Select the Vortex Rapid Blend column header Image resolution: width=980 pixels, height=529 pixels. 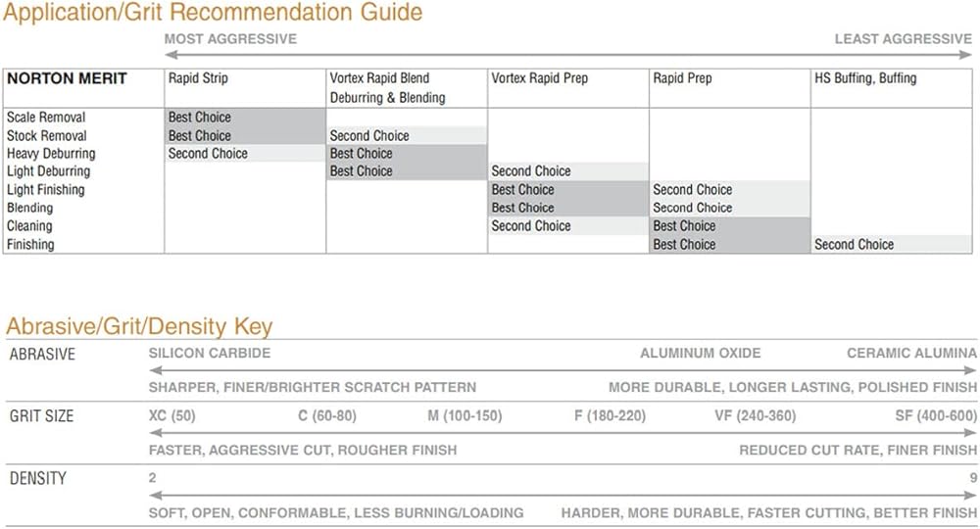(x=379, y=78)
